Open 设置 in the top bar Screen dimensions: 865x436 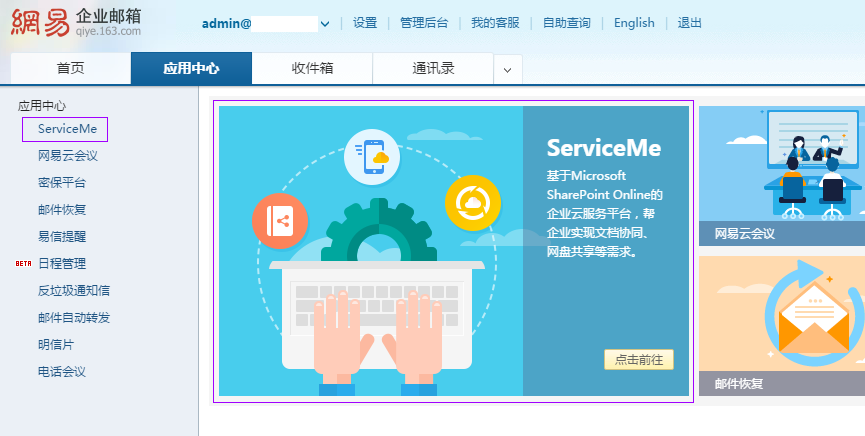point(365,23)
